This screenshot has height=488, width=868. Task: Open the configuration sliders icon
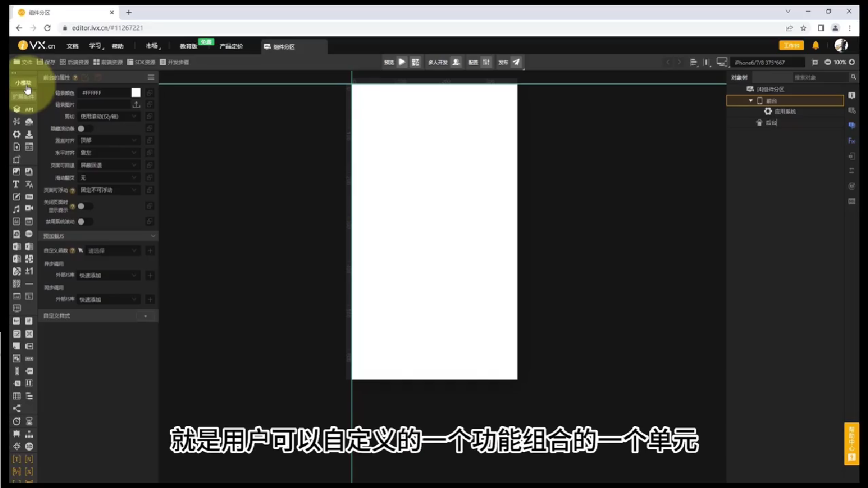pyautogui.click(x=486, y=62)
